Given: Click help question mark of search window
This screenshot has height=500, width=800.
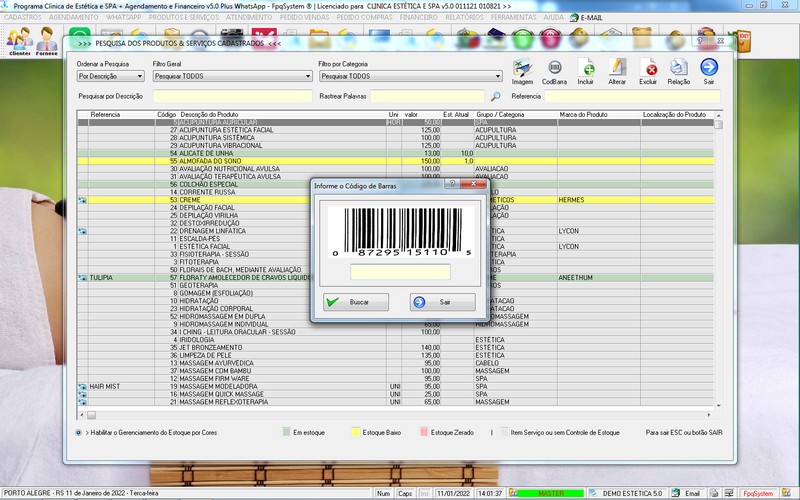Looking at the screenshot, I should [x=700, y=41].
